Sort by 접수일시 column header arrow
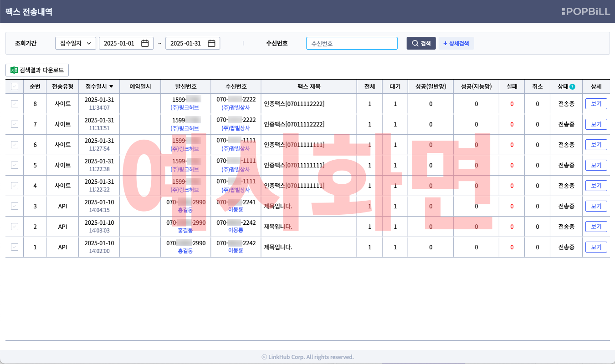 click(111, 86)
